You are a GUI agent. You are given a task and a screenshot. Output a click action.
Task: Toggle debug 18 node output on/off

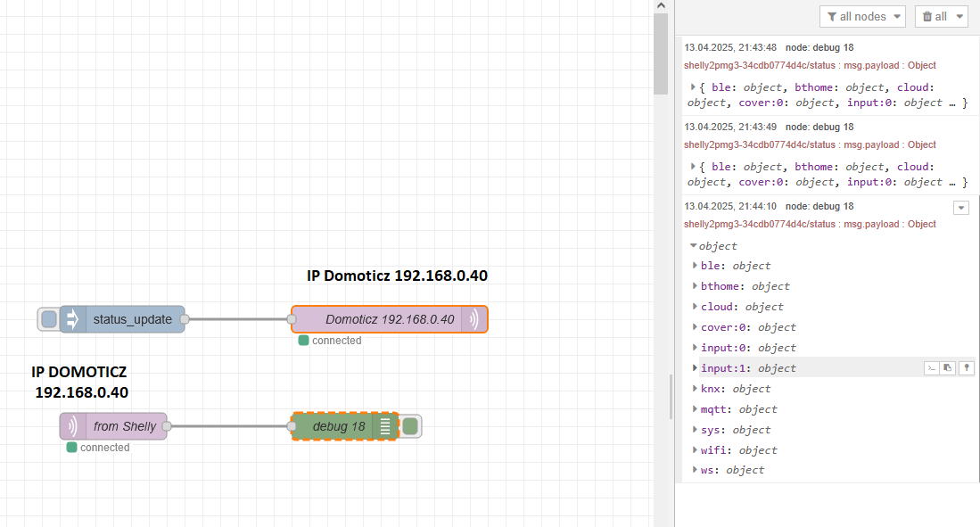(x=410, y=426)
